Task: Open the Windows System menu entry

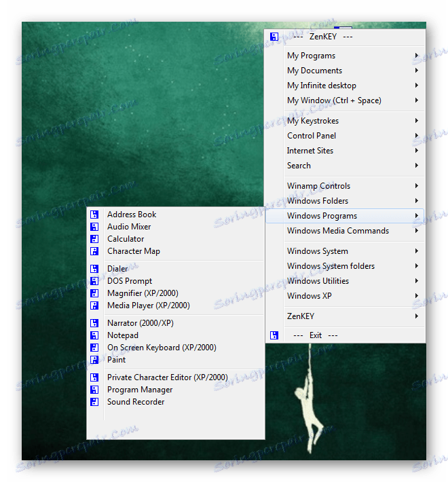Action: pos(345,251)
